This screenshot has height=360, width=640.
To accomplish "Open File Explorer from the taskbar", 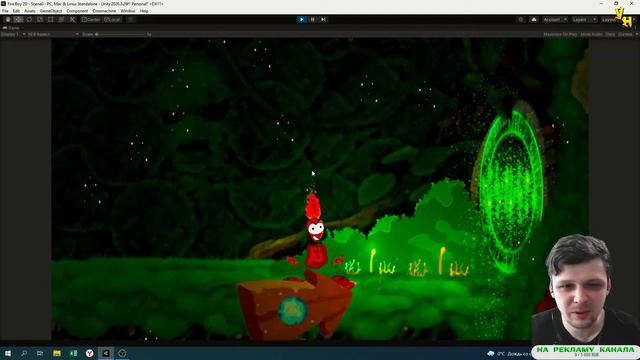I will pos(57,353).
